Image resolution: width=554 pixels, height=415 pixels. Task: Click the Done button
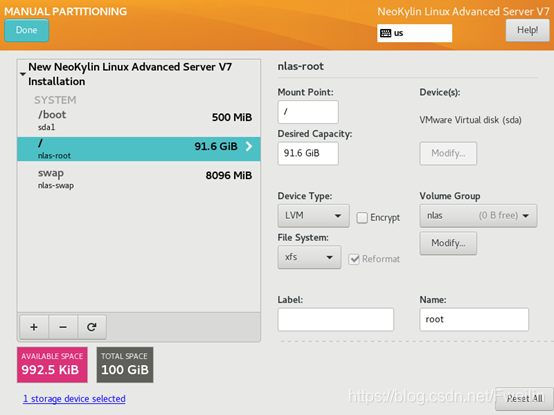point(26,30)
